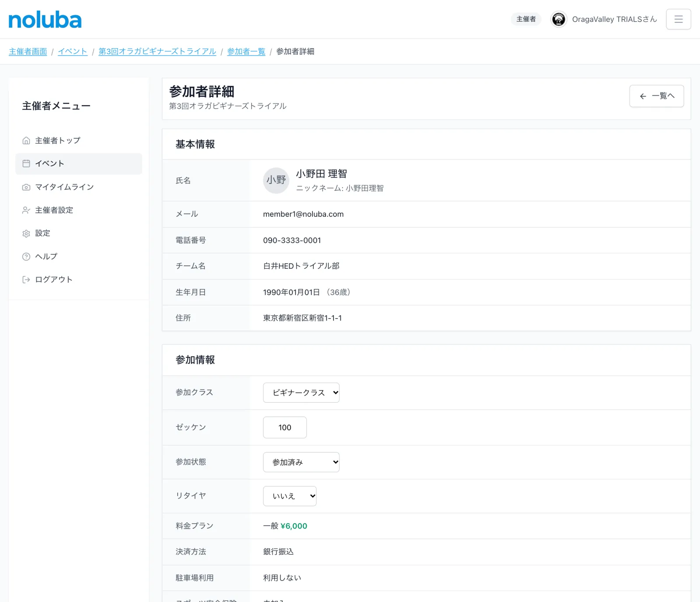
Task: Click the nickname text ニックネーム: 小野田理智
Action: tap(340, 188)
